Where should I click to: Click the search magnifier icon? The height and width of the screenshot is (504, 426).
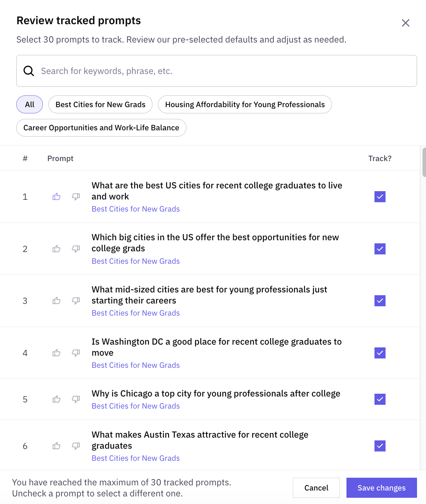[29, 71]
